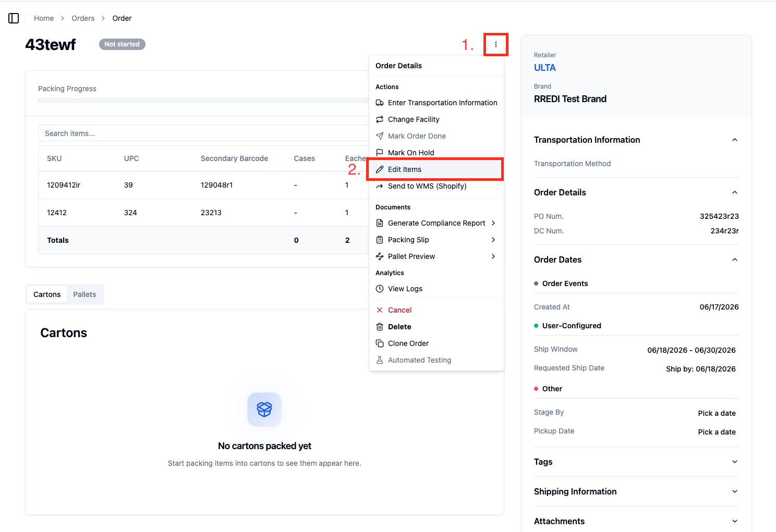Click the clock icon beside View Logs

pos(380,289)
